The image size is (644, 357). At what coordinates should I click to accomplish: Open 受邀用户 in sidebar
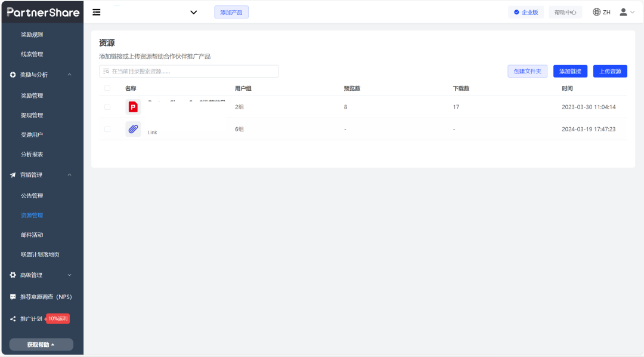(32, 134)
